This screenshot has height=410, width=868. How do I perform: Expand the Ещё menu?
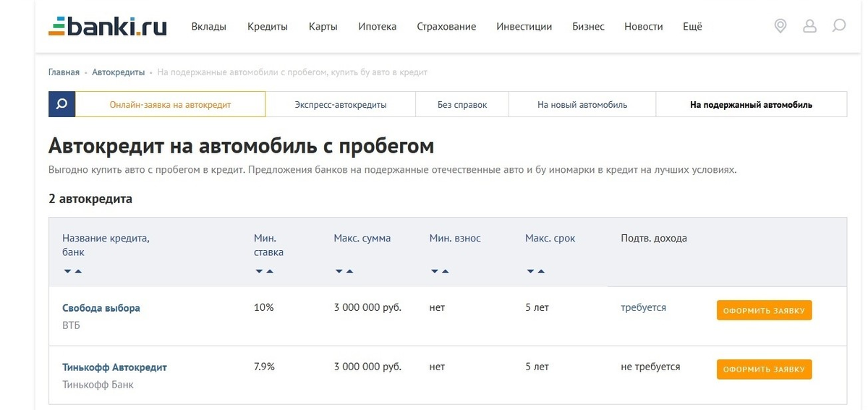click(692, 27)
